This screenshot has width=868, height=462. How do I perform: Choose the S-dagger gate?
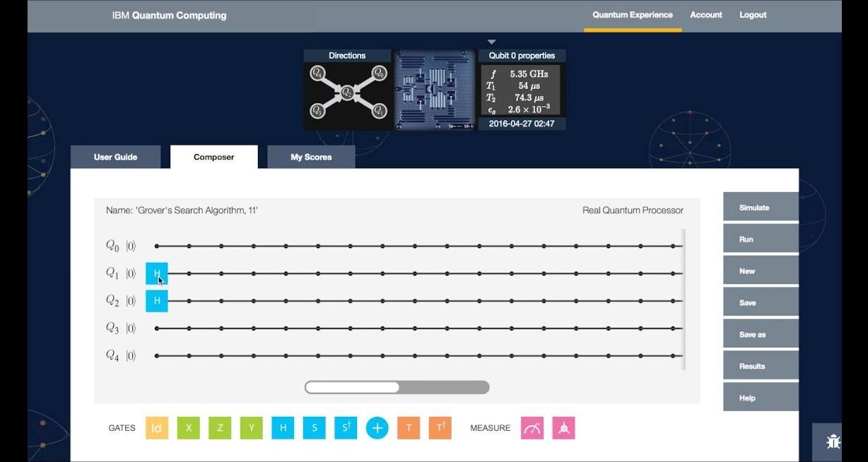click(346, 428)
